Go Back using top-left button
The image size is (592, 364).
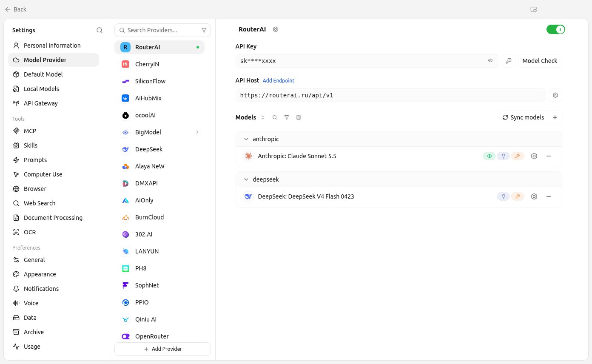point(16,9)
